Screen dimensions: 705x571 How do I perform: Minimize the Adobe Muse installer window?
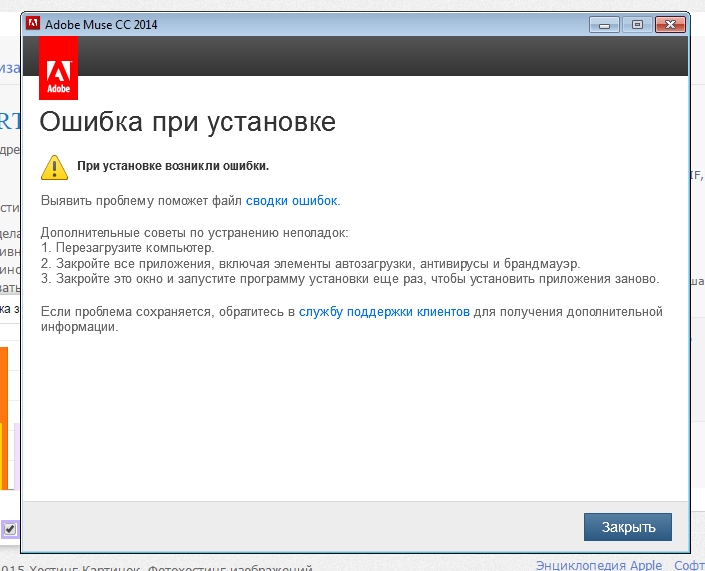click(x=603, y=24)
